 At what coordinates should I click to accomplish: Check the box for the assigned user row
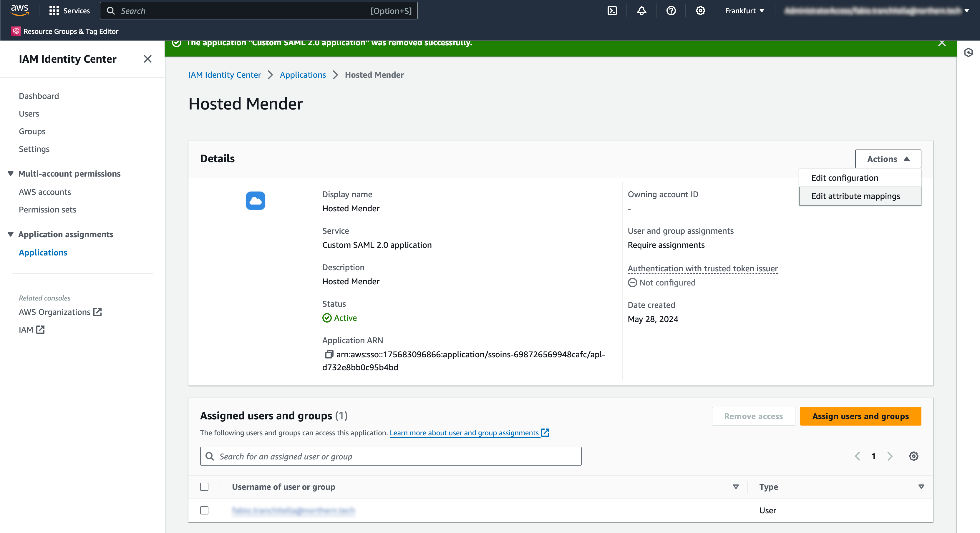coord(204,511)
